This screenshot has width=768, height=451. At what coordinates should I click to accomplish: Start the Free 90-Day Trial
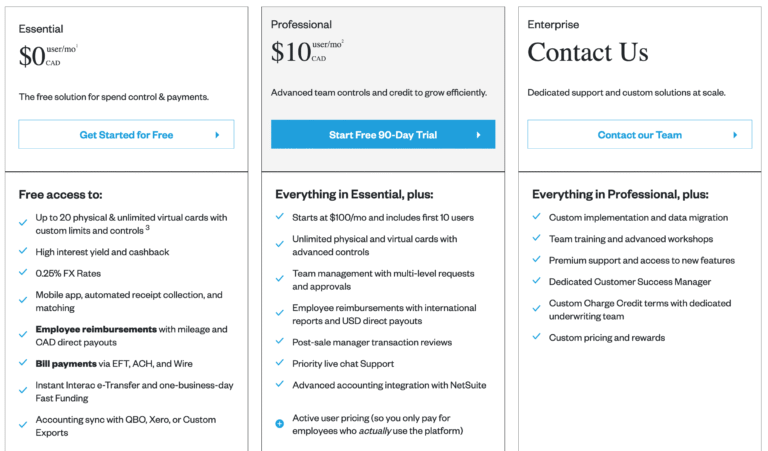(x=382, y=135)
